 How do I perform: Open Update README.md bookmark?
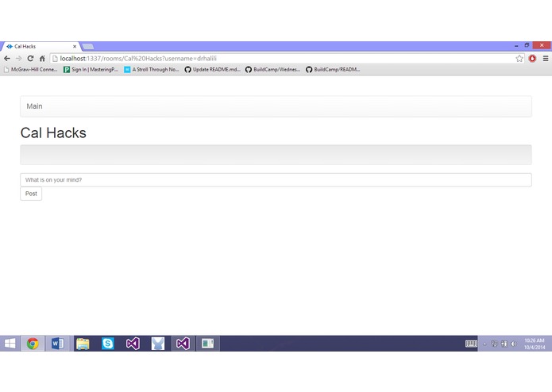click(212, 70)
